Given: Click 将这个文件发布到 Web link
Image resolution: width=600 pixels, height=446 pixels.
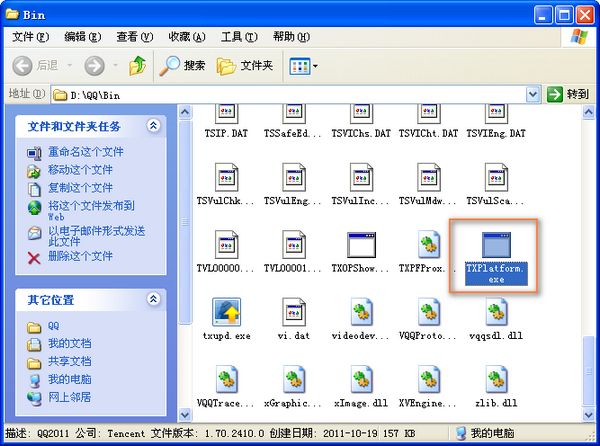Looking at the screenshot, I should tap(91, 211).
